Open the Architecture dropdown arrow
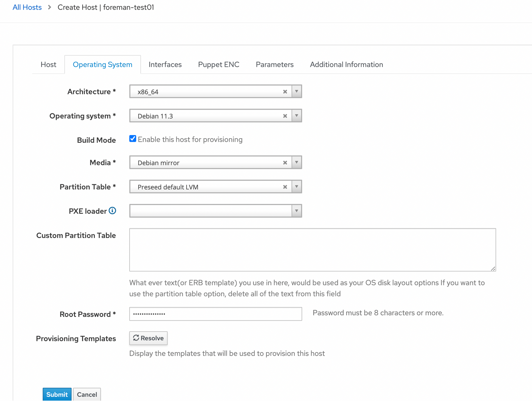The image size is (532, 401). coord(297,91)
